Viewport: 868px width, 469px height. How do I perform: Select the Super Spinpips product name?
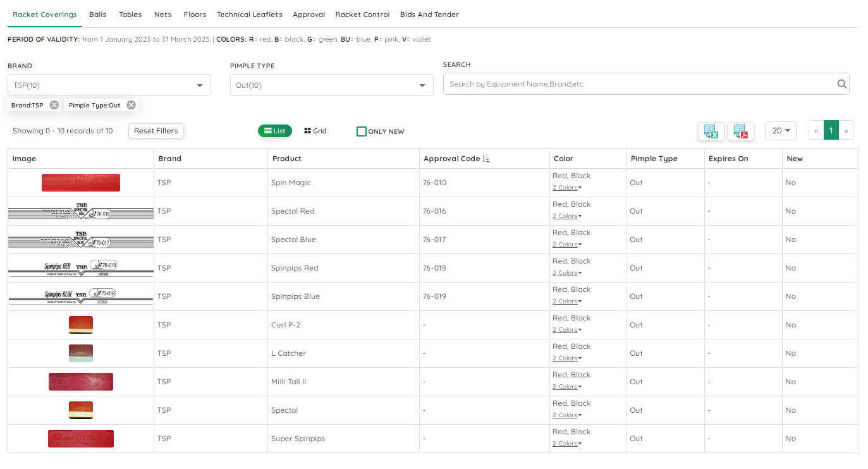[298, 439]
